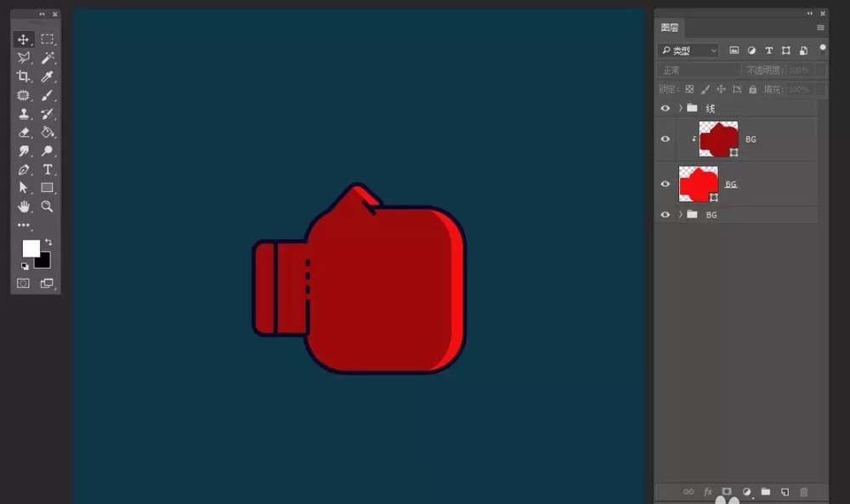Screen dimensions: 850x504
Task: Add a layer style with fx
Action: (x=708, y=492)
